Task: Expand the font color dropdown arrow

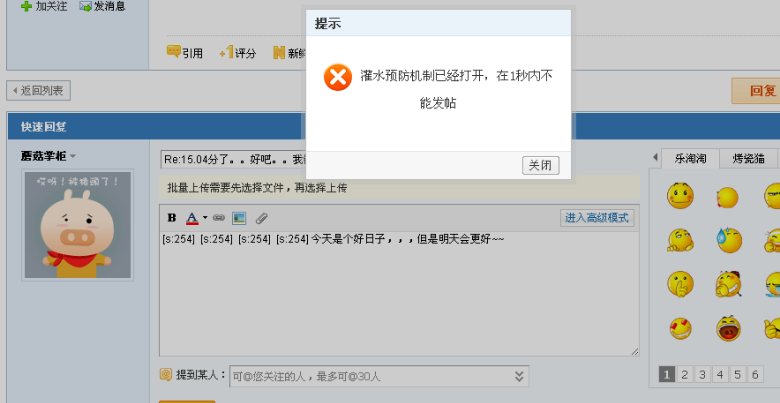Action: click(x=205, y=218)
